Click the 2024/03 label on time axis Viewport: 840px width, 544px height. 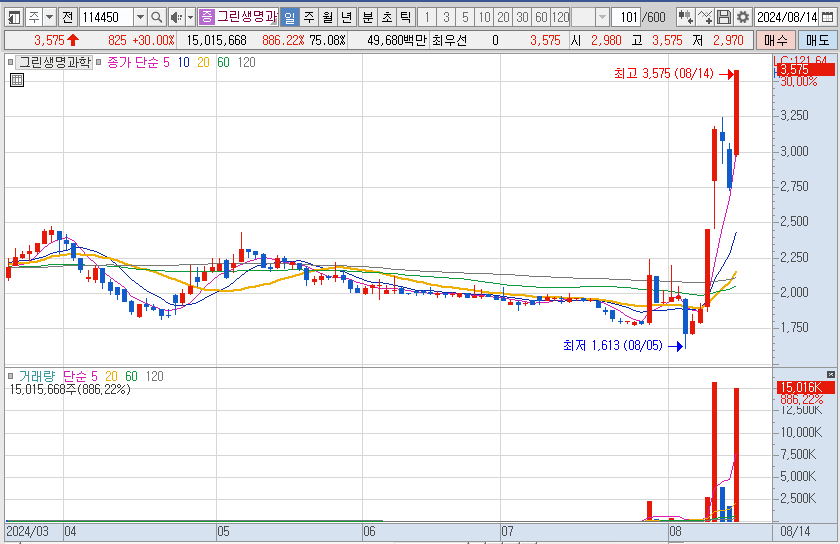27,531
